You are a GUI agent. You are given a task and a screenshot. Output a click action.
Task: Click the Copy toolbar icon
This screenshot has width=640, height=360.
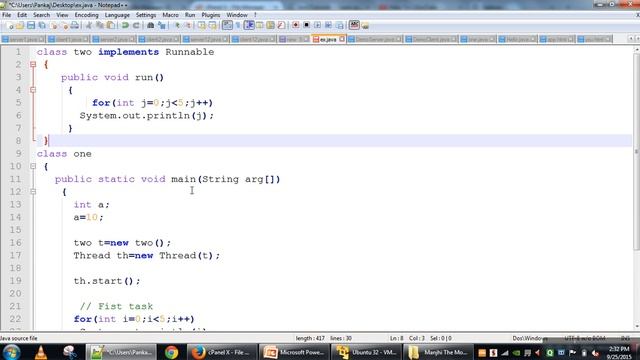(x=100, y=25)
